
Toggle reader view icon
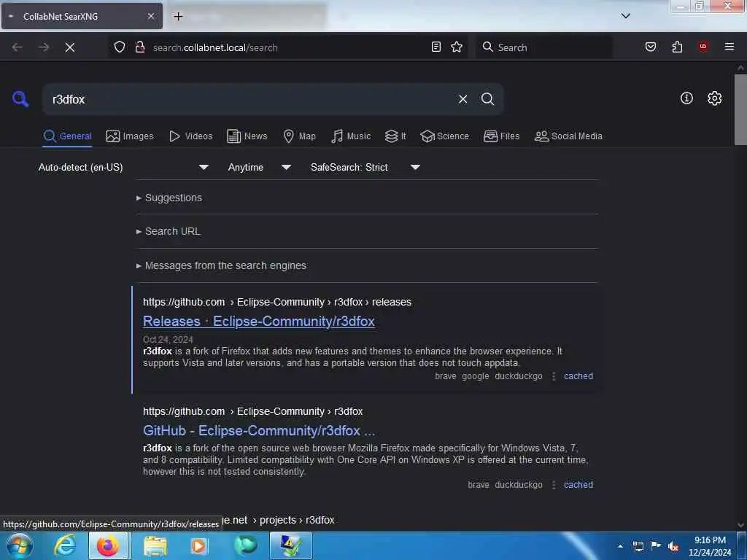pyautogui.click(x=436, y=47)
